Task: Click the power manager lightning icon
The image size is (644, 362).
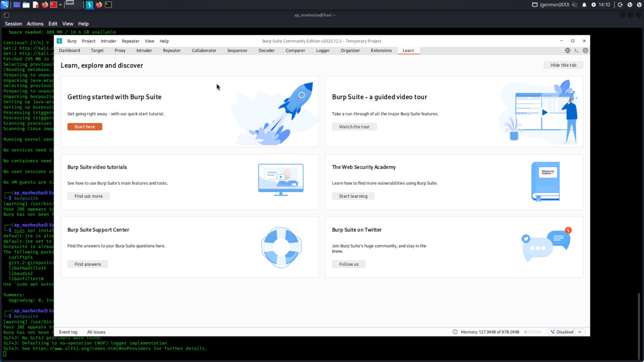Action: (x=593, y=5)
